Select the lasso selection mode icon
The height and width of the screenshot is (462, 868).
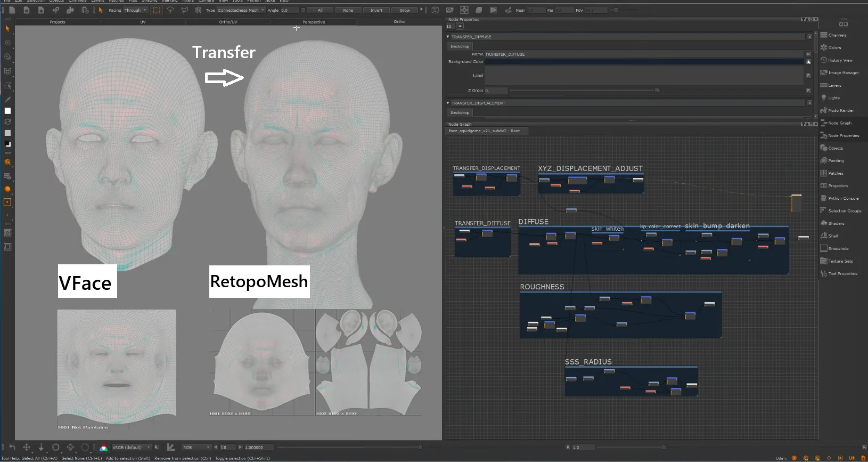170,10
